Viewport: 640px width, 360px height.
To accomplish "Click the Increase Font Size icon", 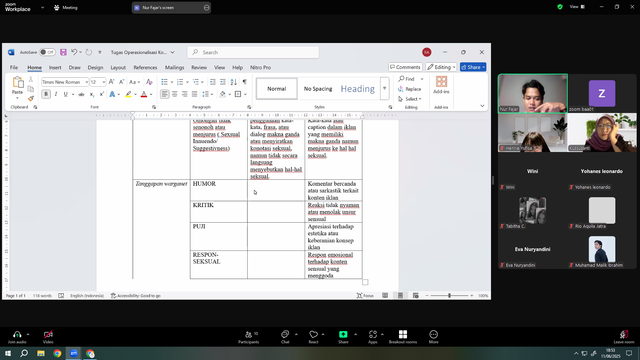I will click(111, 82).
